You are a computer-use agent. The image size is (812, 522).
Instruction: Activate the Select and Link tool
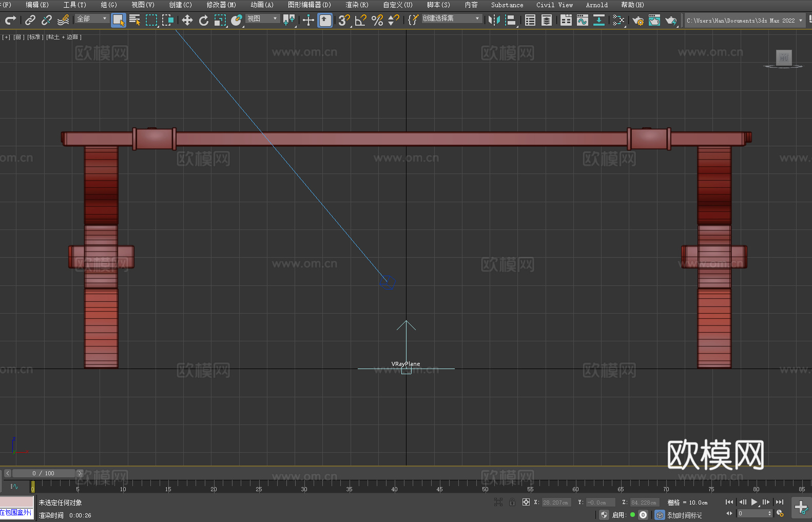coord(30,20)
